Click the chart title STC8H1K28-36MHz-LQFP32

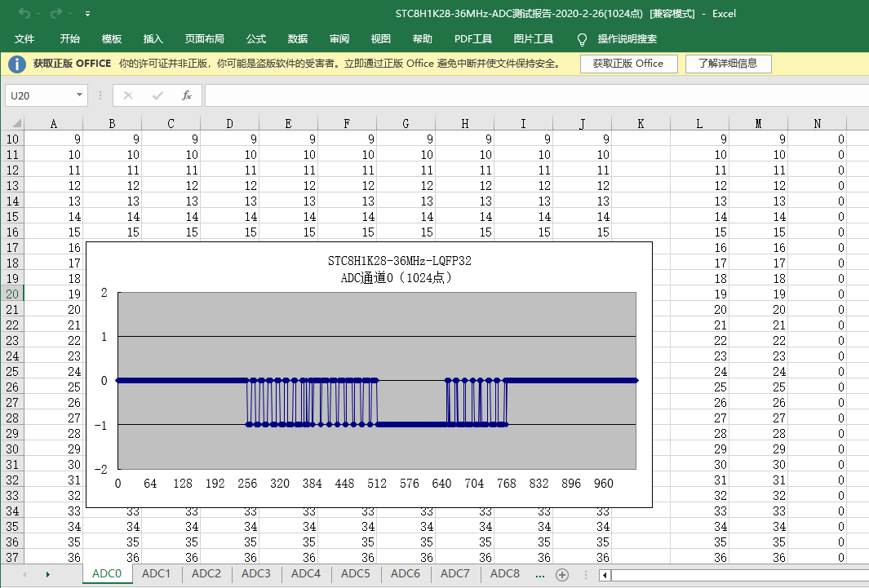(400, 261)
